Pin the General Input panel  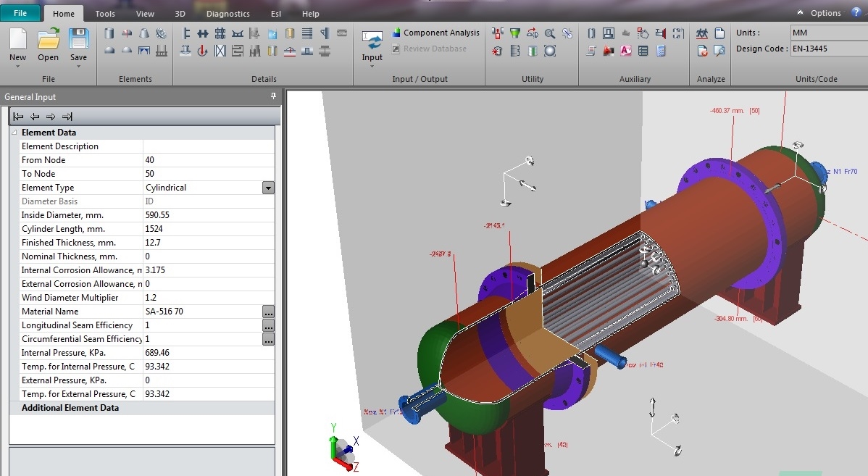pyautogui.click(x=273, y=96)
